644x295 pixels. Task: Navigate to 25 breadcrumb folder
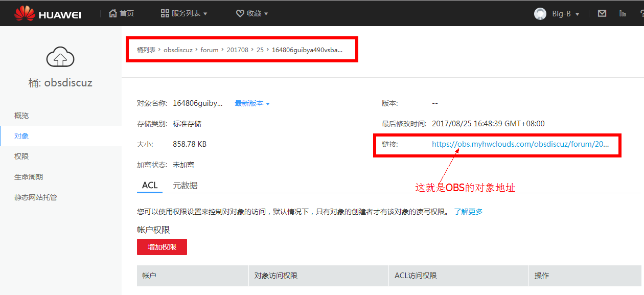coord(260,50)
